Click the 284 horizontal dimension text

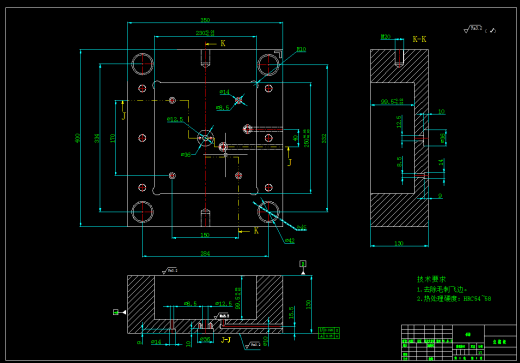click(x=205, y=253)
